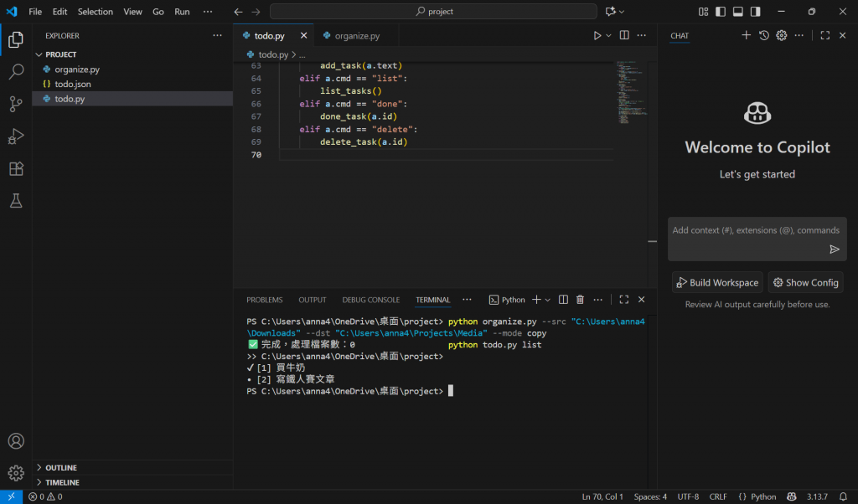Open the Selection menu
Viewport: 858px width, 504px height.
click(x=95, y=12)
